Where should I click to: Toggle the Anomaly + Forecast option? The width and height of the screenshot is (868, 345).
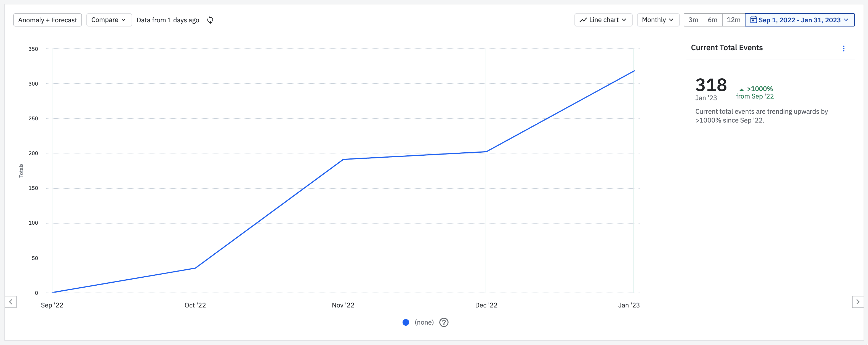click(47, 20)
